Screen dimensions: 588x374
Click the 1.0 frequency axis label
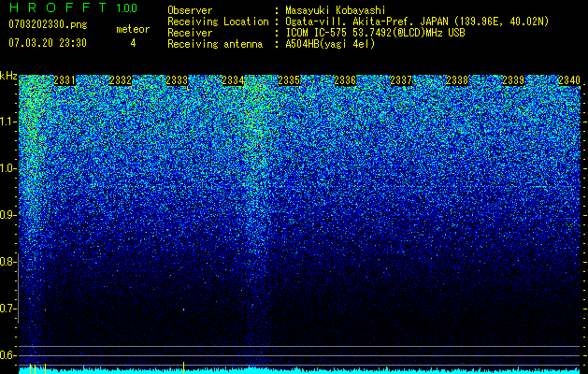pos(8,169)
